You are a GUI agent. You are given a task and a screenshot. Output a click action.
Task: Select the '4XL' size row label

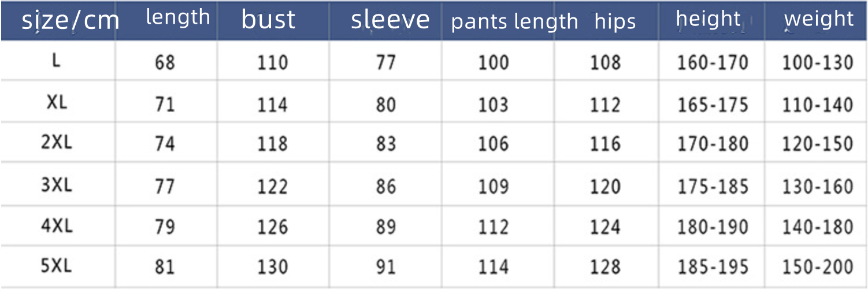tap(57, 227)
